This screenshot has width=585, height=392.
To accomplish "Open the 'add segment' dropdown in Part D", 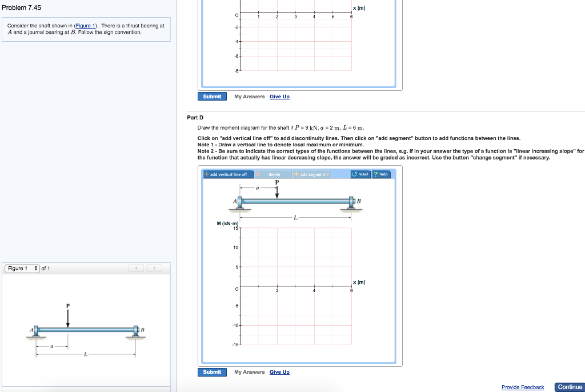I will click(311, 174).
